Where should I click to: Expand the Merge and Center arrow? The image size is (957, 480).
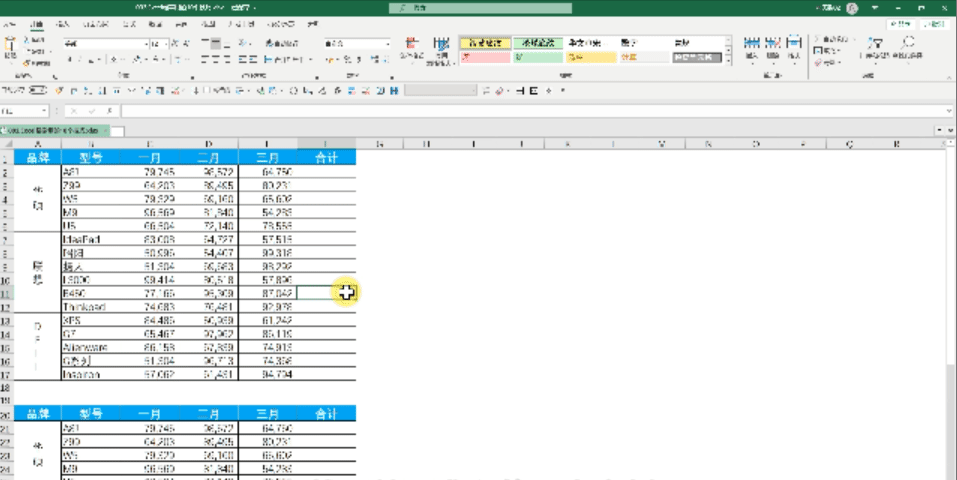click(x=311, y=59)
